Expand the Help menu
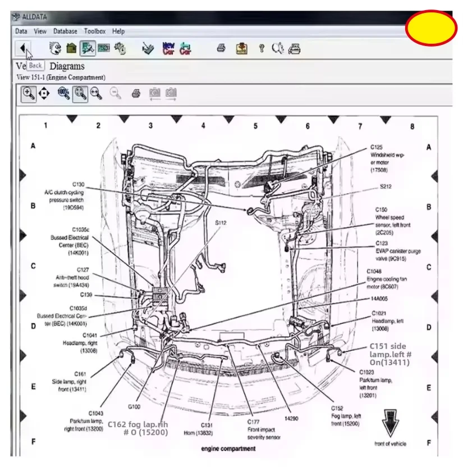Screen dimensions: 463x476 118,31
